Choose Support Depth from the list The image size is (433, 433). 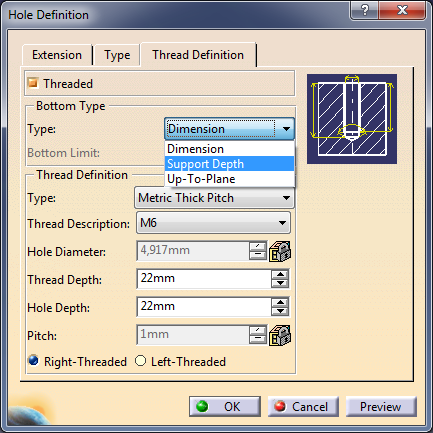pyautogui.click(x=229, y=164)
